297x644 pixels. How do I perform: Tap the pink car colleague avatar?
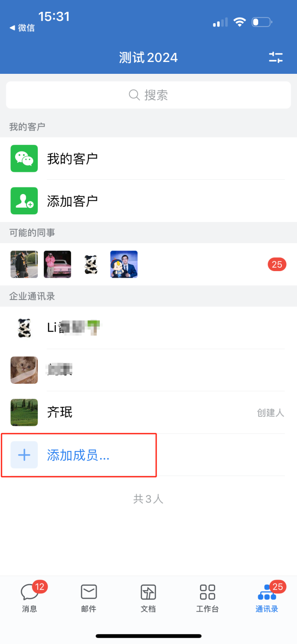pos(58,264)
